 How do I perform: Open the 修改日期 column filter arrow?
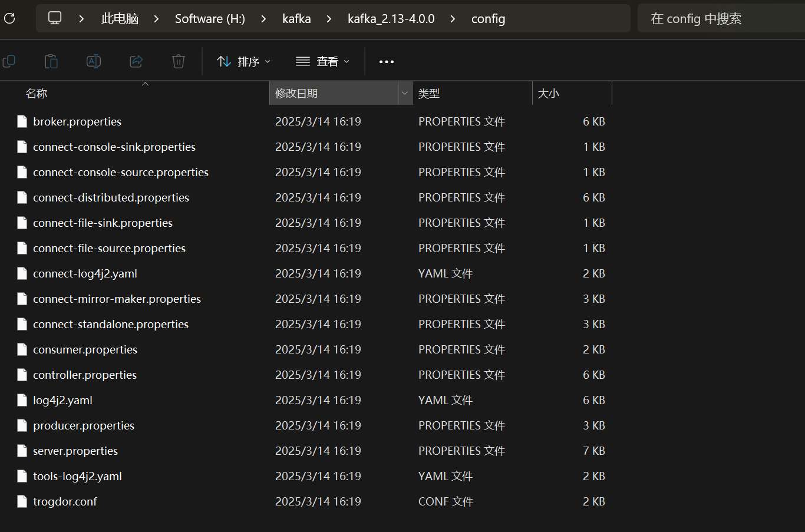pos(405,93)
